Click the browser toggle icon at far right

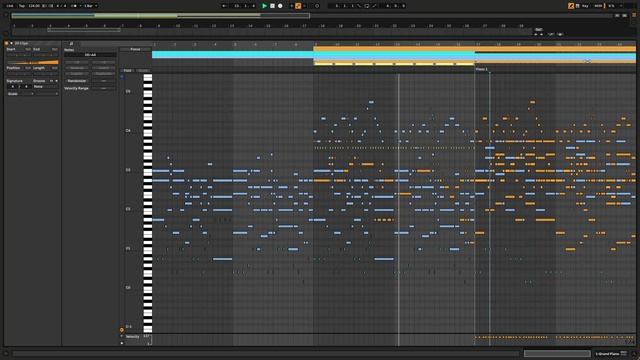[634, 15]
